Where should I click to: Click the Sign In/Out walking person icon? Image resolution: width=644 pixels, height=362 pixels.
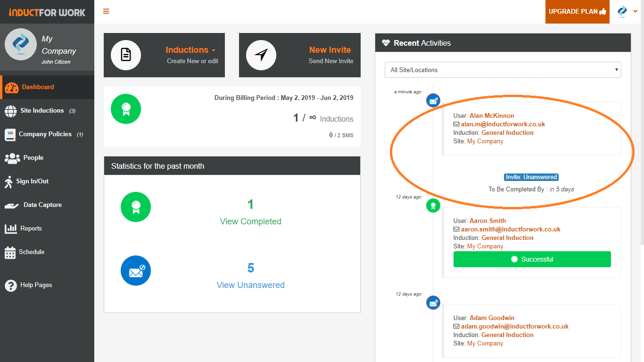(8, 182)
